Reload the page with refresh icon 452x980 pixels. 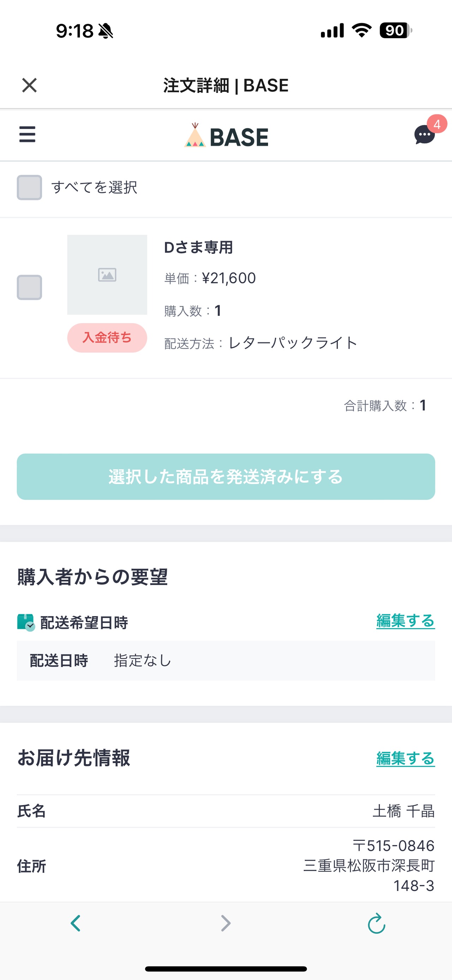pos(376,923)
